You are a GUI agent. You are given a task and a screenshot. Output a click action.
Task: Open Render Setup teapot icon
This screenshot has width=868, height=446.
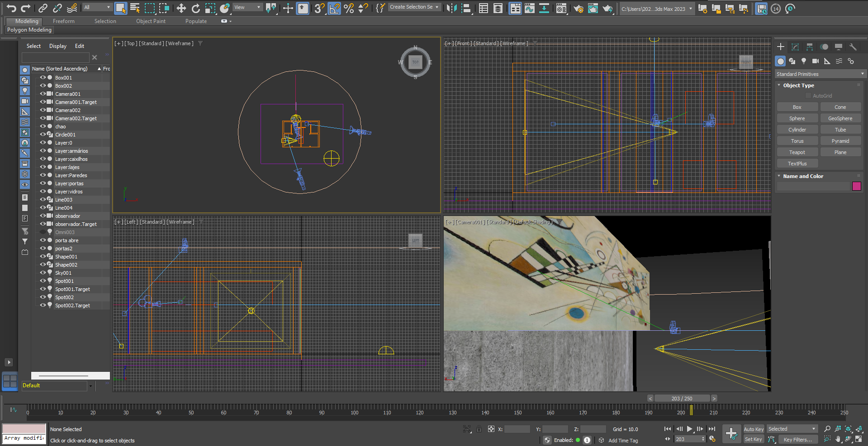click(x=578, y=8)
